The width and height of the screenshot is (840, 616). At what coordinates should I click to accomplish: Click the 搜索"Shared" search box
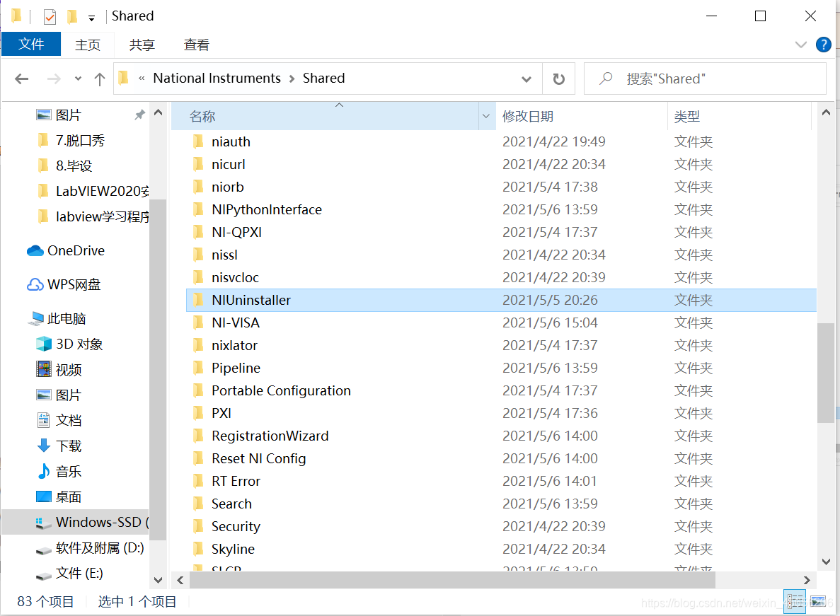pos(704,79)
